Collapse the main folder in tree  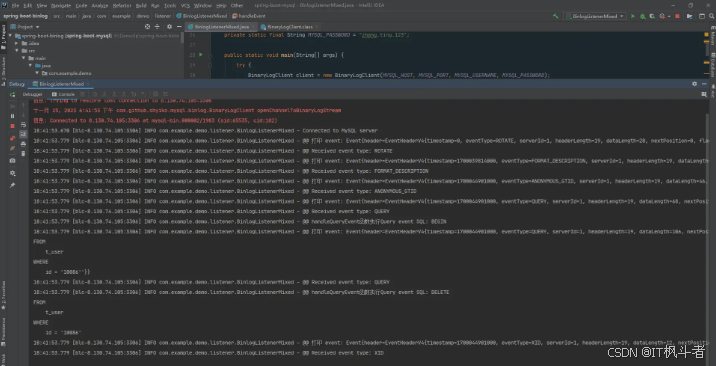24,58
